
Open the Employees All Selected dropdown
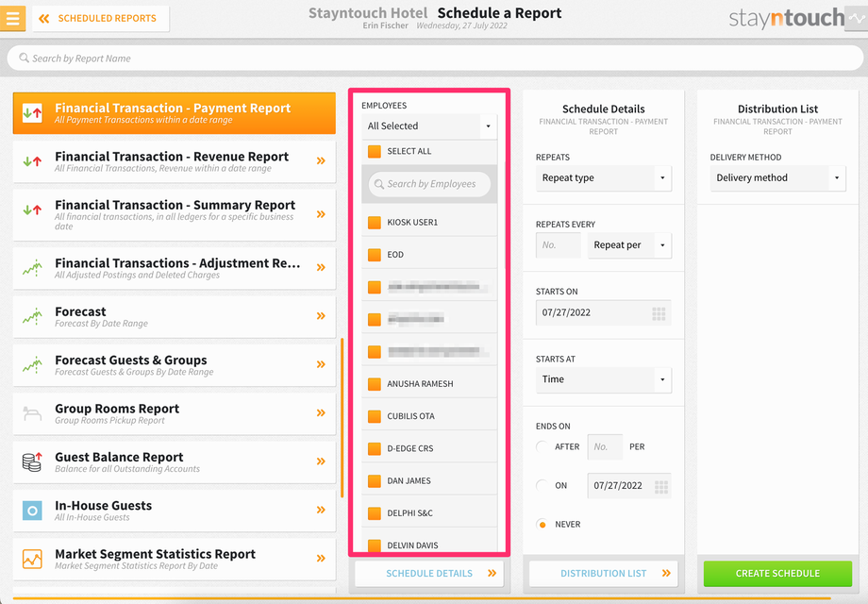(429, 126)
